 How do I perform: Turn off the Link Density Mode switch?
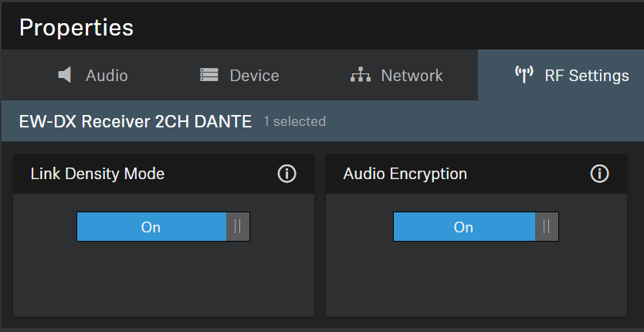(x=163, y=227)
